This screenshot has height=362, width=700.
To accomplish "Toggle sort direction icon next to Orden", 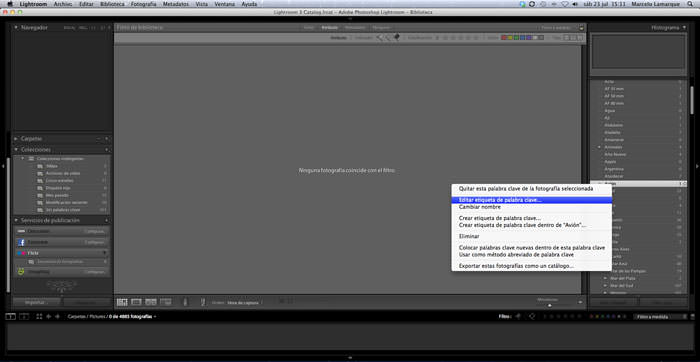I will 203,302.
